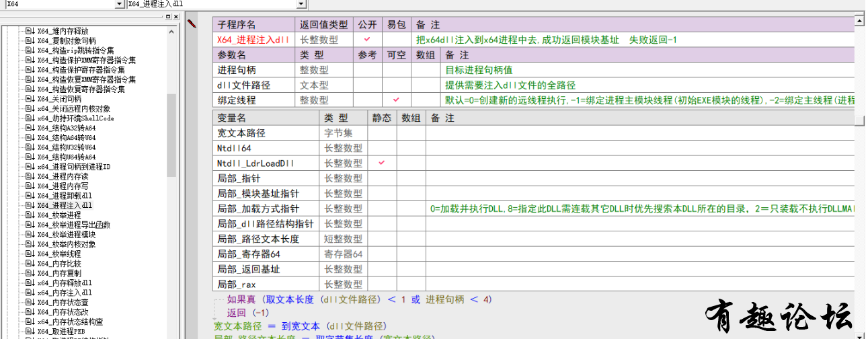Click the 字节集 type cell of 宽文本路径
Screen dimensions: 868x339
[344, 133]
